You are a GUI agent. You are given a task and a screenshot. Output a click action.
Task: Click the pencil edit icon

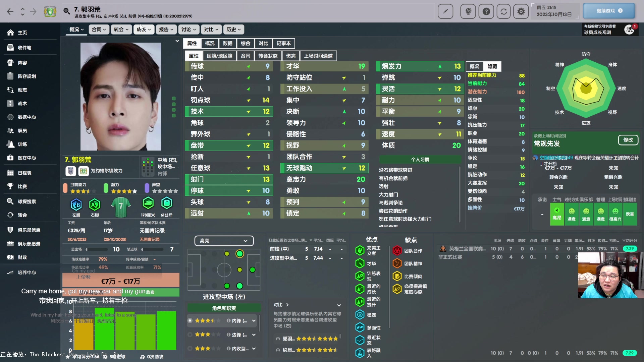pos(445,11)
